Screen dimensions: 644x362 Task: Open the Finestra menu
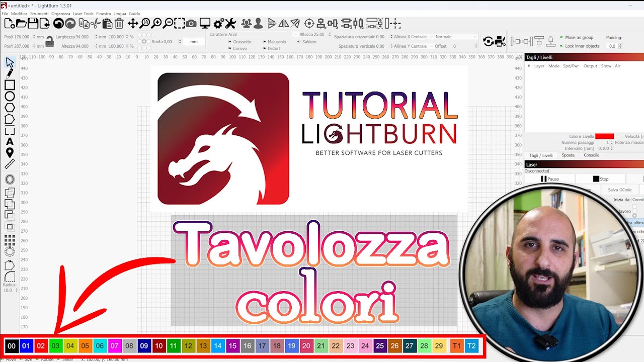pyautogui.click(x=103, y=14)
